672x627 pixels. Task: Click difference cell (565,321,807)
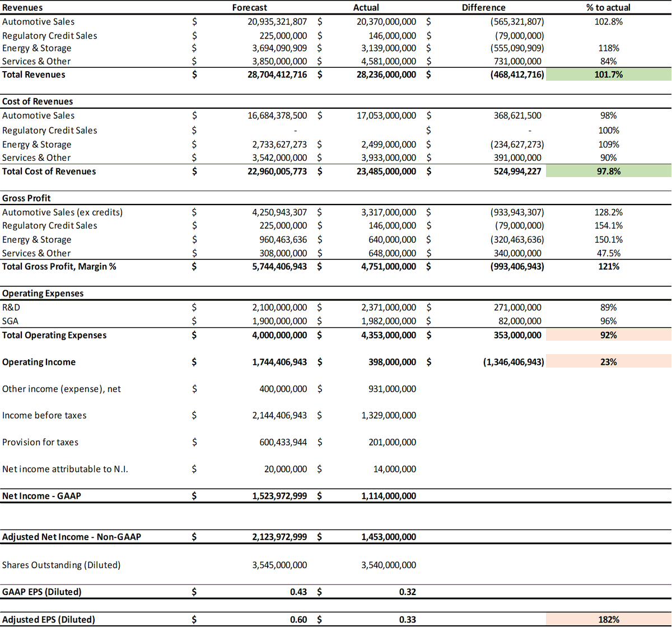tap(517, 22)
